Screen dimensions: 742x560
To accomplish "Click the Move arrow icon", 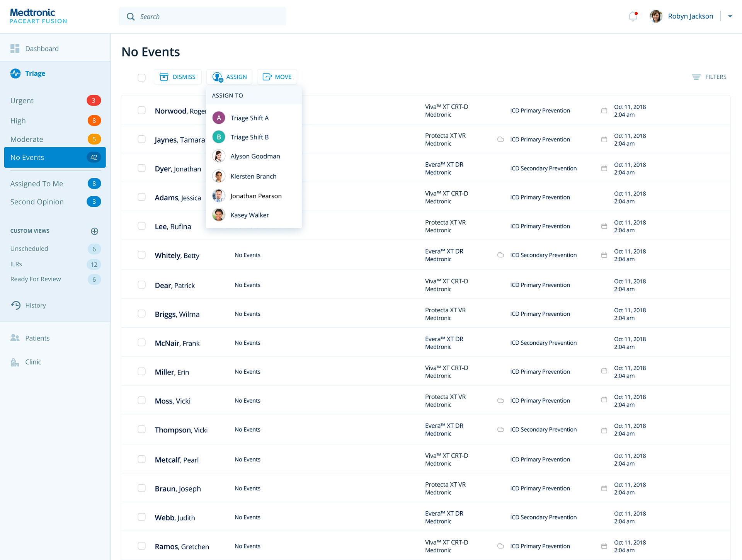I will pyautogui.click(x=267, y=77).
